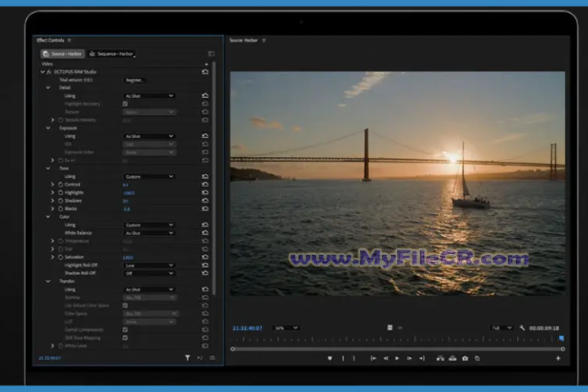The width and height of the screenshot is (588, 392).
Task: Collapse the Transfer section
Action: (x=48, y=281)
